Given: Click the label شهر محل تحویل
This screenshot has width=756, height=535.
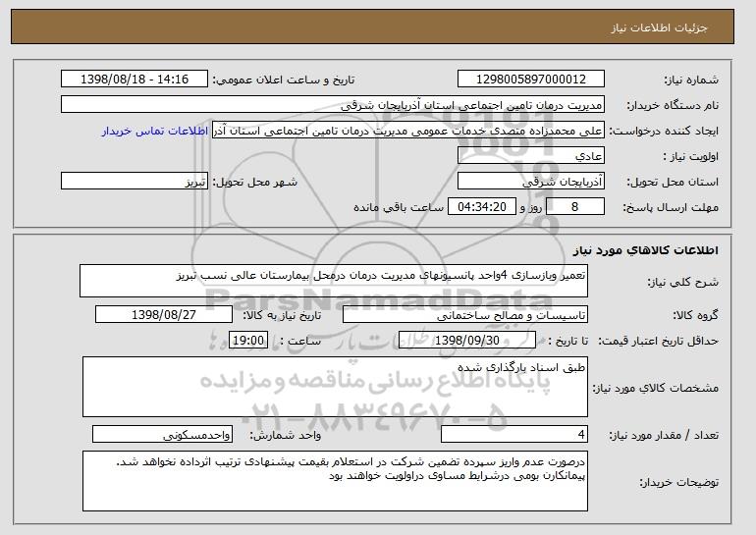Looking at the screenshot, I should pyautogui.click(x=255, y=183).
